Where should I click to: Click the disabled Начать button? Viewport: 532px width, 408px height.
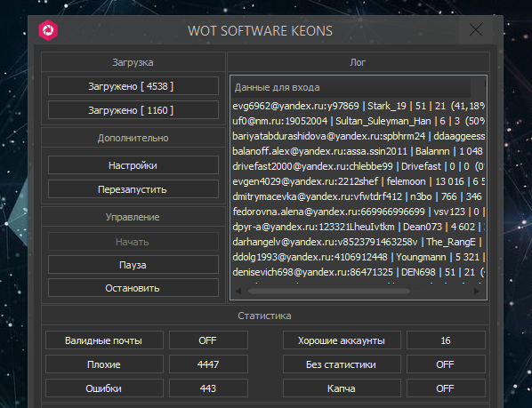[x=133, y=242]
